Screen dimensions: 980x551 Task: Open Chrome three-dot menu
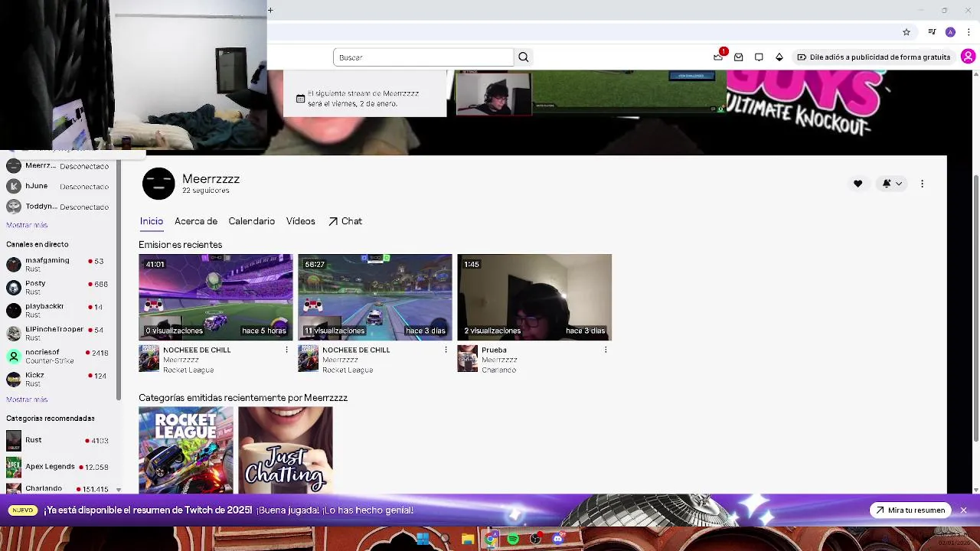(x=969, y=32)
